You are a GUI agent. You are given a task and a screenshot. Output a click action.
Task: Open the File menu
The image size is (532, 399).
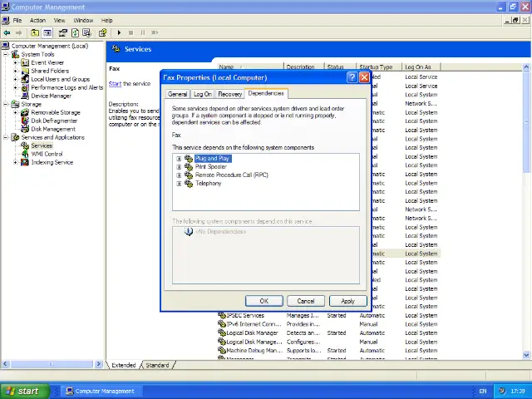(17, 20)
